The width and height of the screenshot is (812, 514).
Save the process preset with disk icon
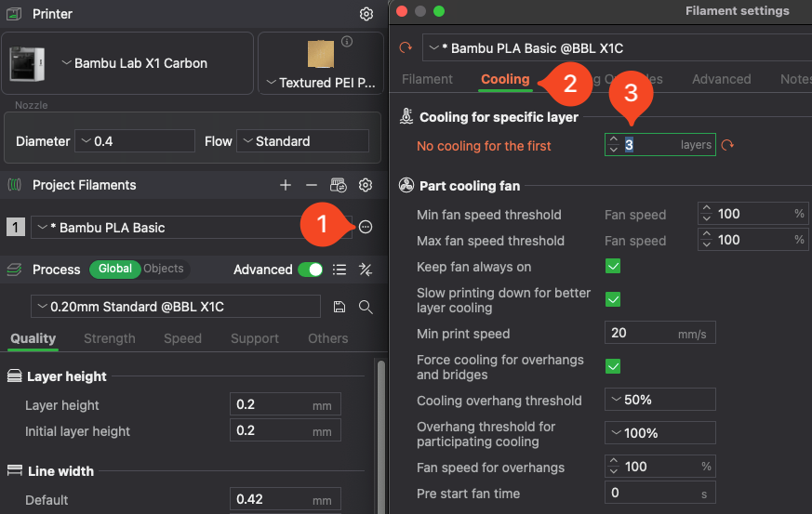pos(339,307)
